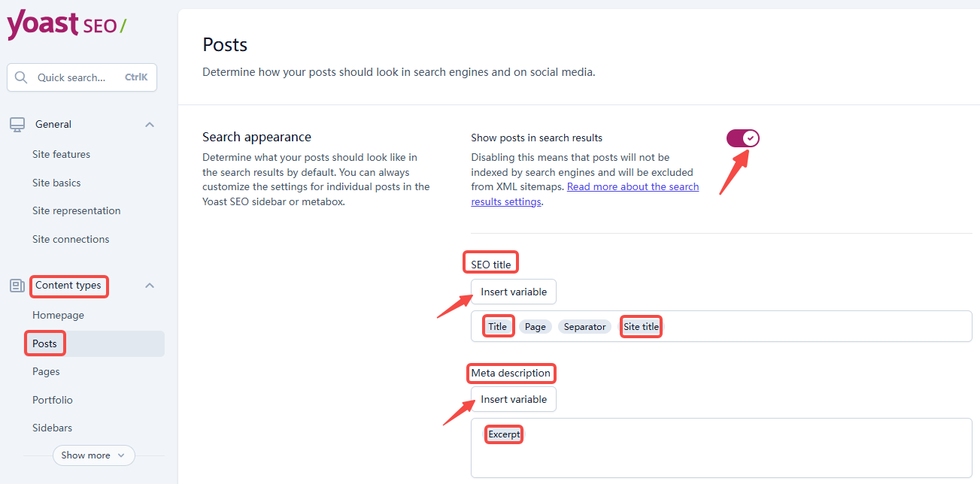
Task: Select the Title variable pill
Action: [498, 326]
